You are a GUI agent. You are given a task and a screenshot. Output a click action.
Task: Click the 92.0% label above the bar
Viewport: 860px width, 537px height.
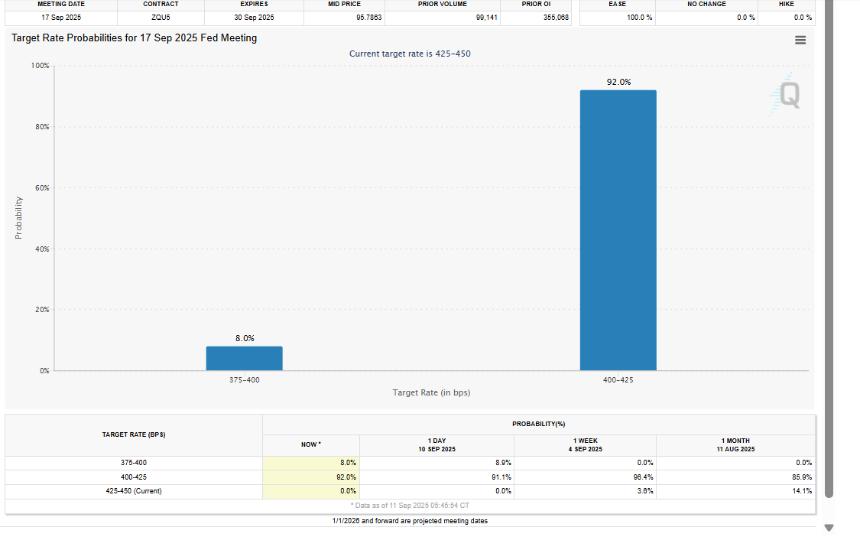coord(618,82)
